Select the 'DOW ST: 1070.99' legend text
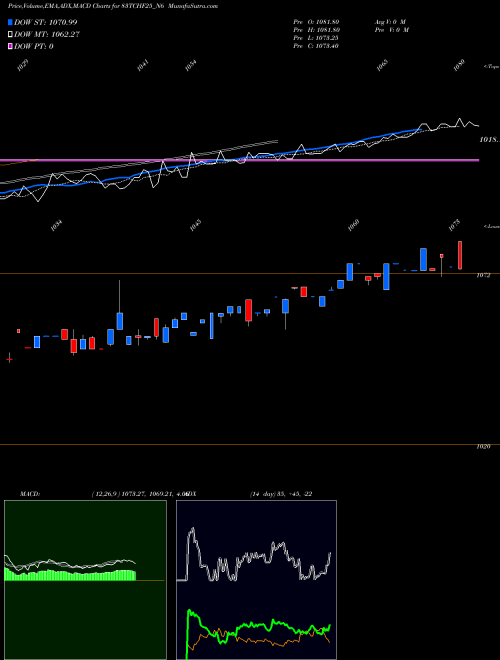The width and height of the screenshot is (500, 660). point(45,22)
